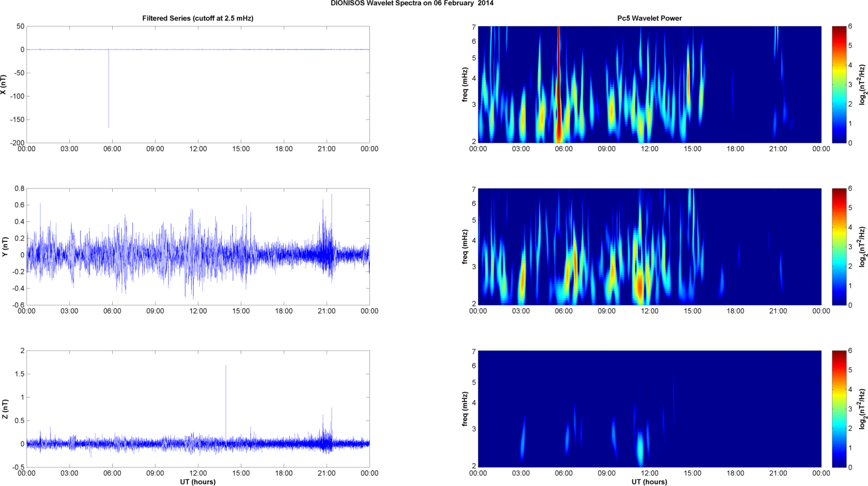
Task: Click 'freq (mHz)' label of the top spectrogram
Action: (465, 84)
